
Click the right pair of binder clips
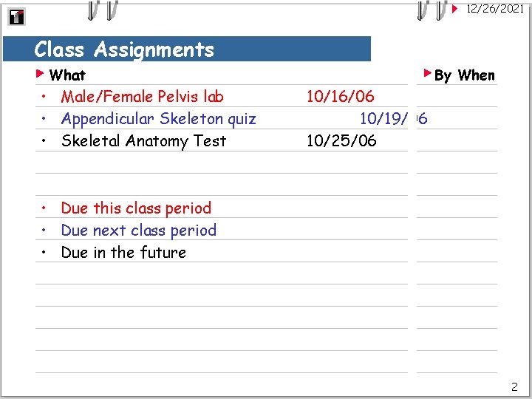pos(431,10)
